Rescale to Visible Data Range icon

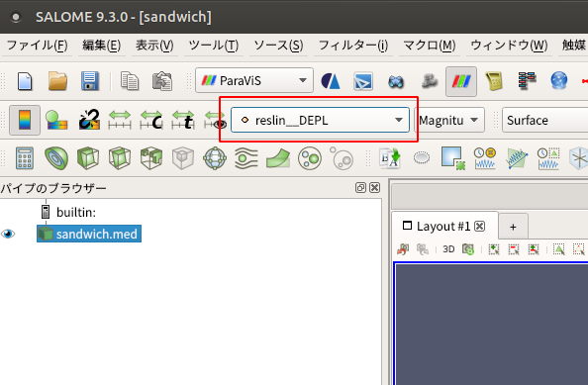215,120
